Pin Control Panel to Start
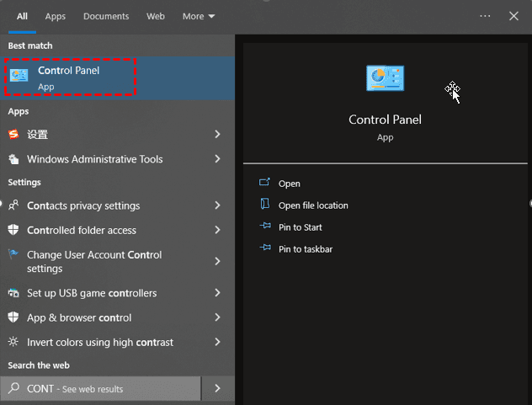Image resolution: width=532 pixels, height=405 pixels. tap(301, 227)
